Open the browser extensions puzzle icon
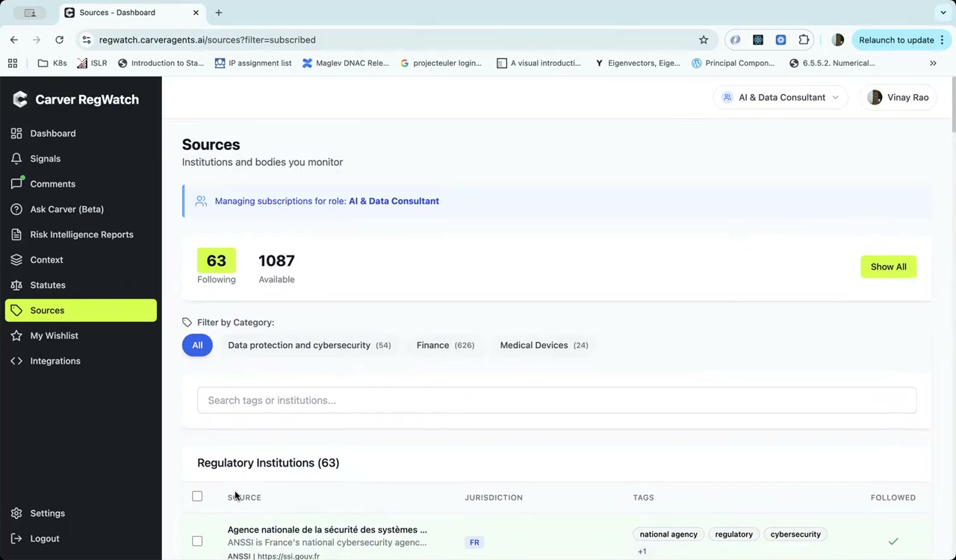Viewport: 956px width, 560px height. 804,40
